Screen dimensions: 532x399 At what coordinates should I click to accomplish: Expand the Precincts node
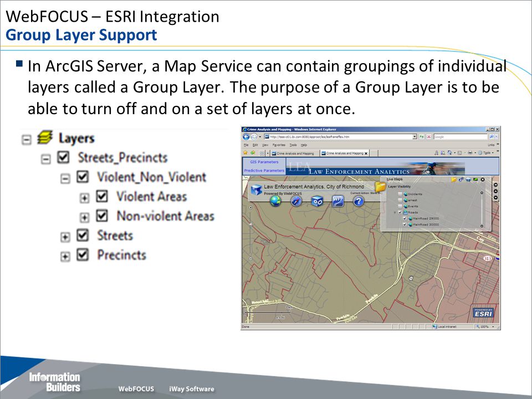point(65,257)
